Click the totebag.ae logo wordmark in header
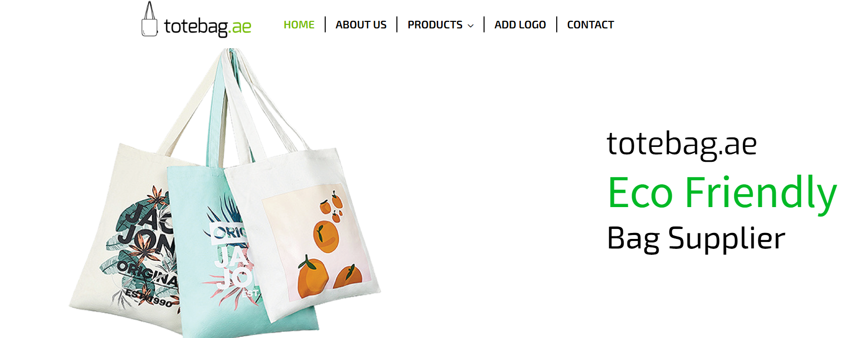 point(208,26)
